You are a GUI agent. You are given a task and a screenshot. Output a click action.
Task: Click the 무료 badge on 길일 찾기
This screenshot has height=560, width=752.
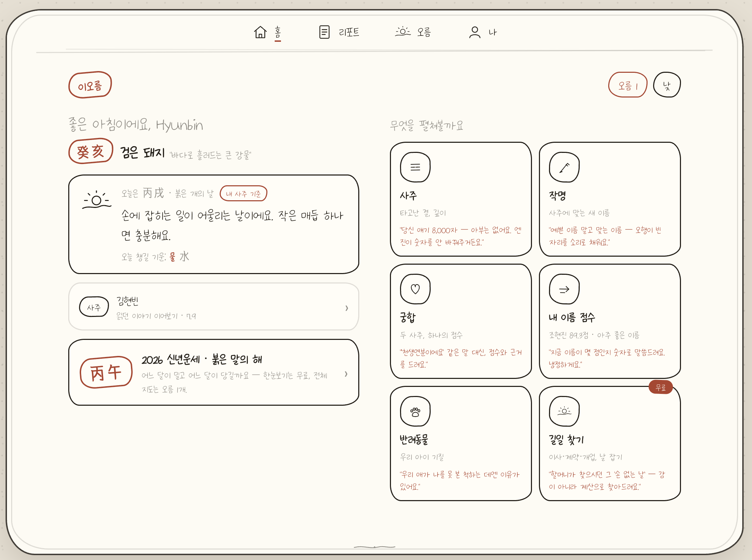coord(660,387)
